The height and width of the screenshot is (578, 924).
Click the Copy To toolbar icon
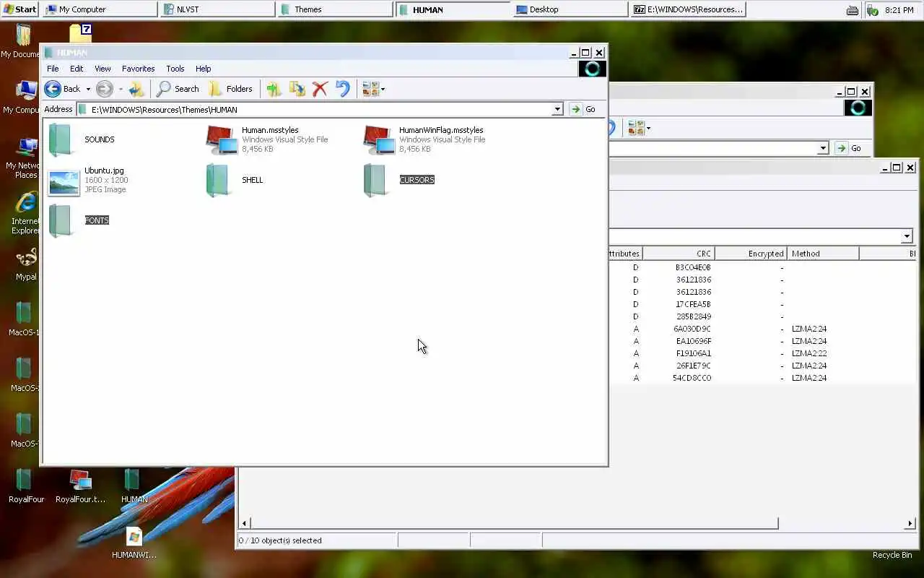coord(297,89)
